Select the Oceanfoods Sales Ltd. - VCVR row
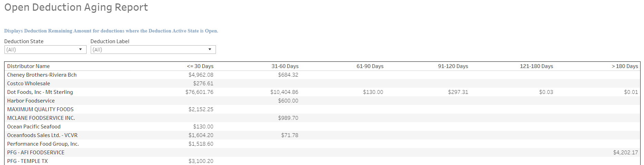 pyautogui.click(x=42, y=135)
